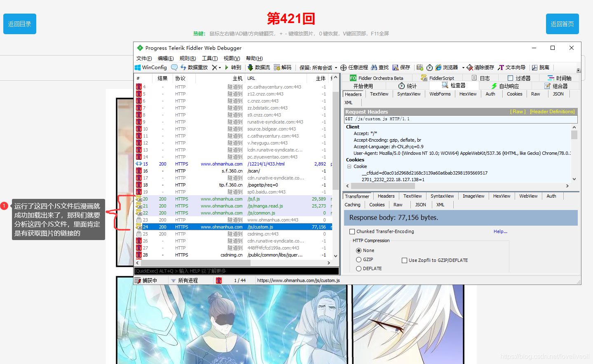Click the 任意进程 crosshair target icon

tap(343, 68)
